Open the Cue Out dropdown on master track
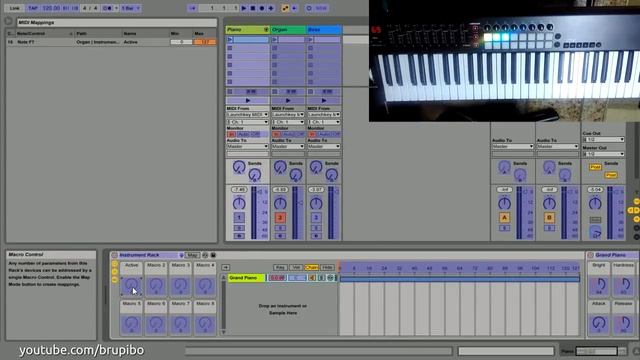Image resolution: width=640 pixels, height=360 pixels. click(603, 140)
